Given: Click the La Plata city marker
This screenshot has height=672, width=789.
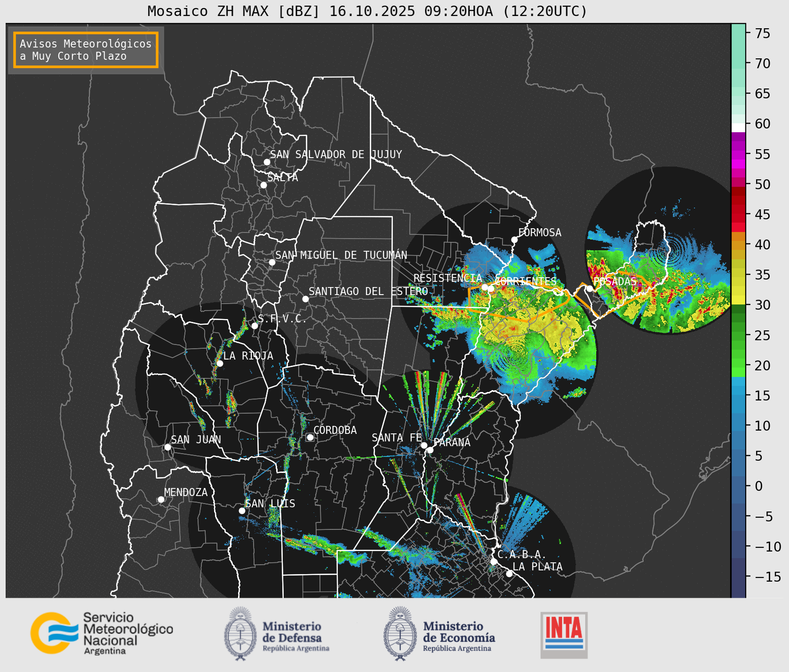Looking at the screenshot, I should (509, 573).
